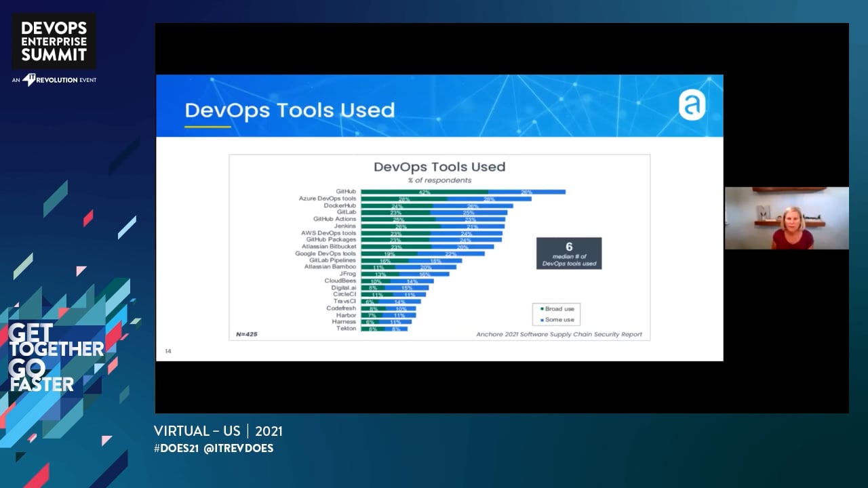The width and height of the screenshot is (868, 488).
Task: Click the "DevOps Tools Used" slide banner title
Action: [290, 110]
